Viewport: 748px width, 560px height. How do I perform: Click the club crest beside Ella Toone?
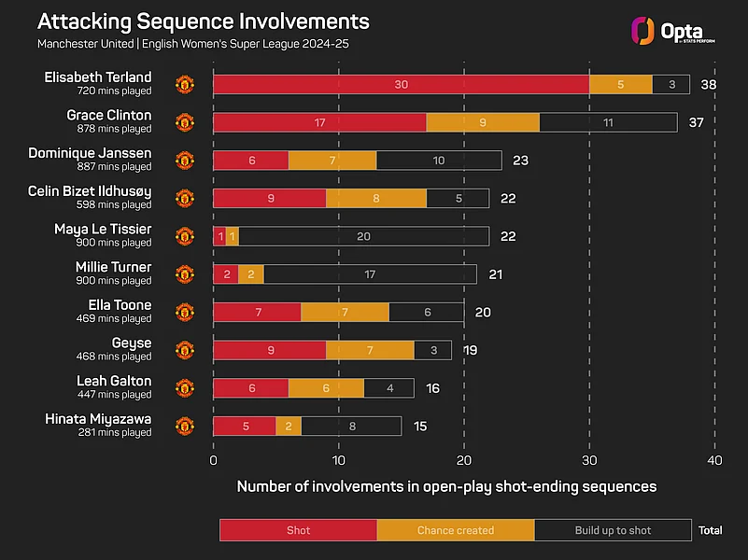(x=185, y=312)
